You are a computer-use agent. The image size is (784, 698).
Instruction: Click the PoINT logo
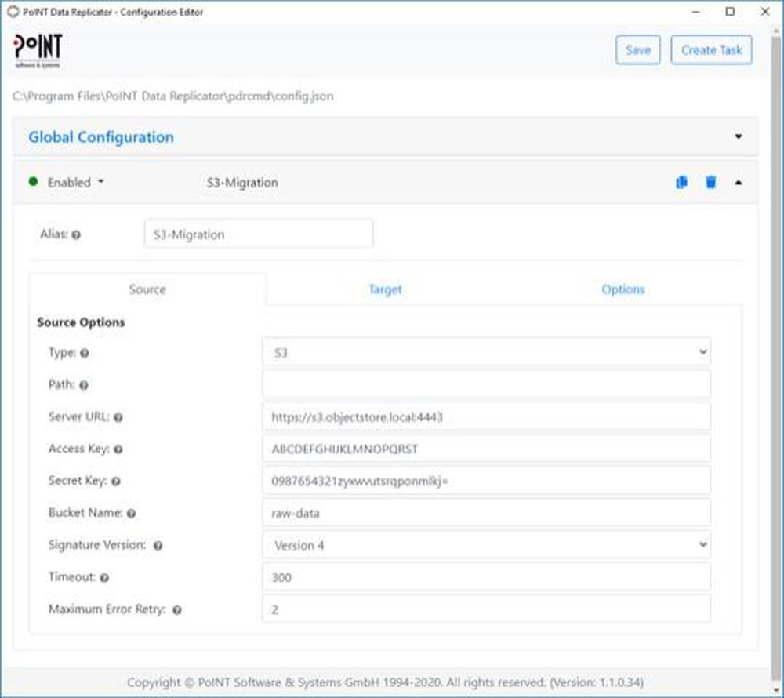point(38,51)
